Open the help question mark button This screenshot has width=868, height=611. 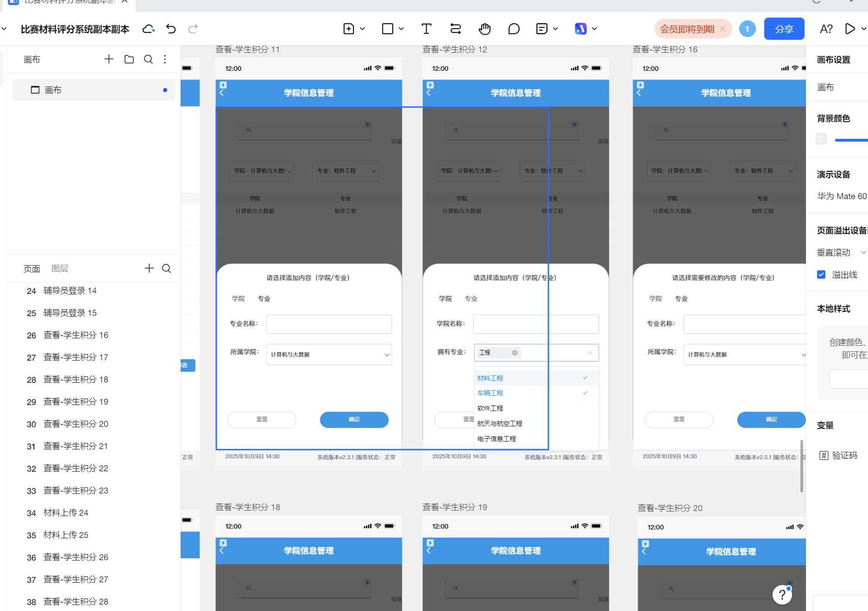click(782, 594)
